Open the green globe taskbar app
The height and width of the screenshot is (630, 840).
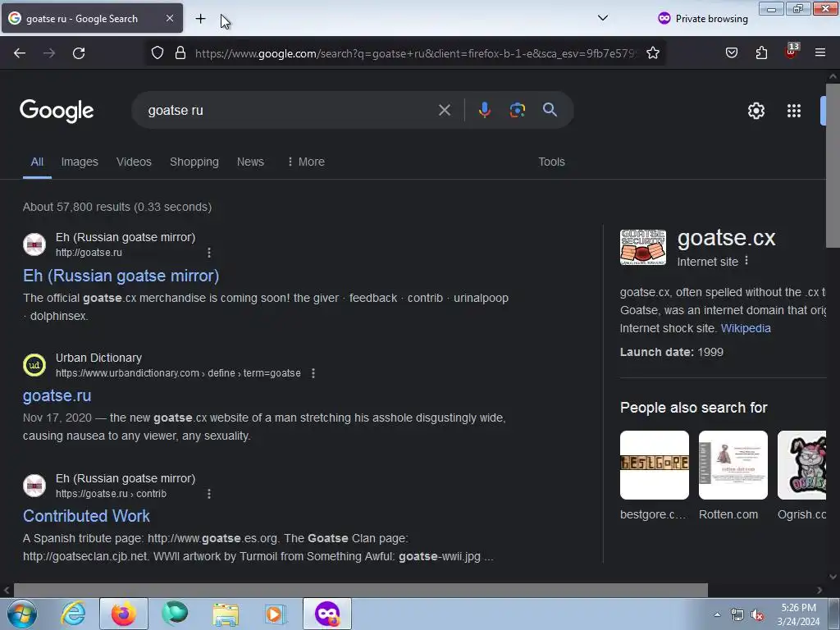point(175,614)
